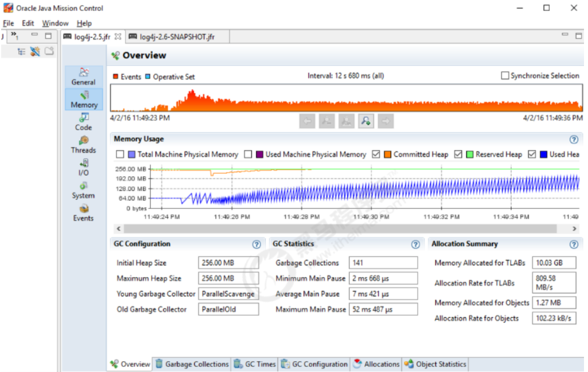Click the chart scrollbar right arrow
This screenshot has height=372, width=588.
574,228
